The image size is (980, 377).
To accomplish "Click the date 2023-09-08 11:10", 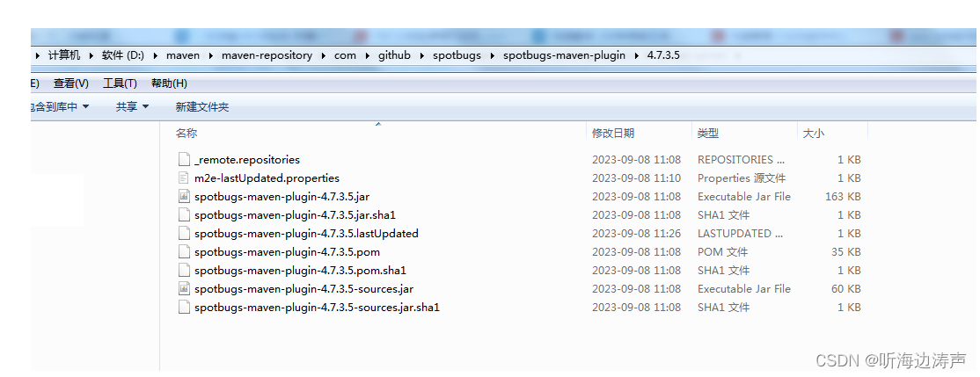I will pyautogui.click(x=636, y=178).
